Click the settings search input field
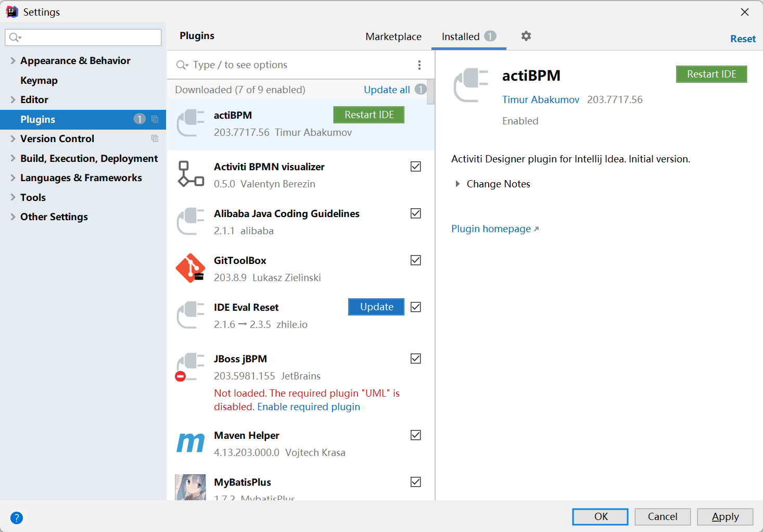This screenshot has width=763, height=532. tap(83, 37)
